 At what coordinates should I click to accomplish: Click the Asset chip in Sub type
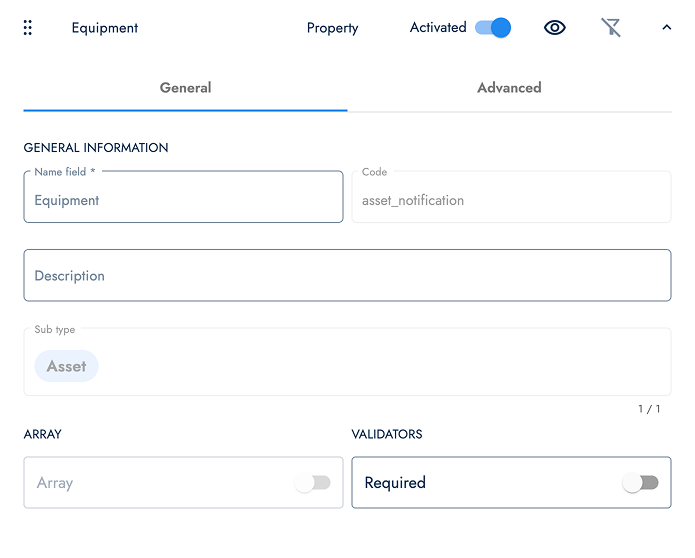coord(66,366)
